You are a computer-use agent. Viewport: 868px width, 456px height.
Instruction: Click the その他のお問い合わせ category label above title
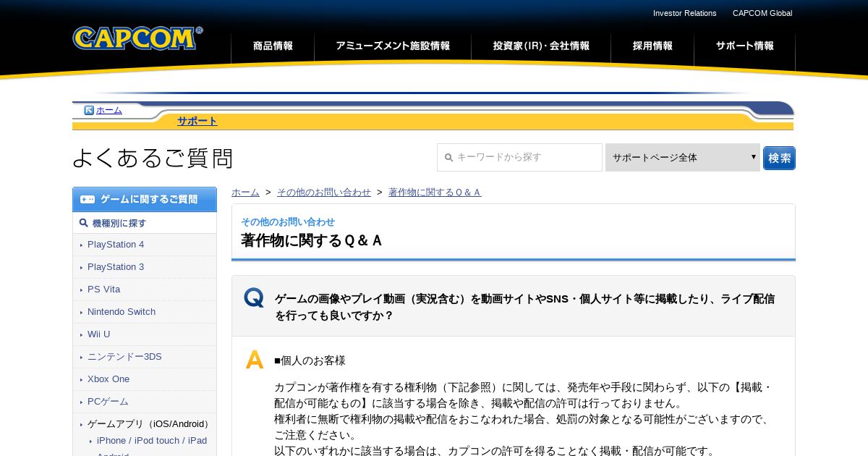[x=288, y=222]
